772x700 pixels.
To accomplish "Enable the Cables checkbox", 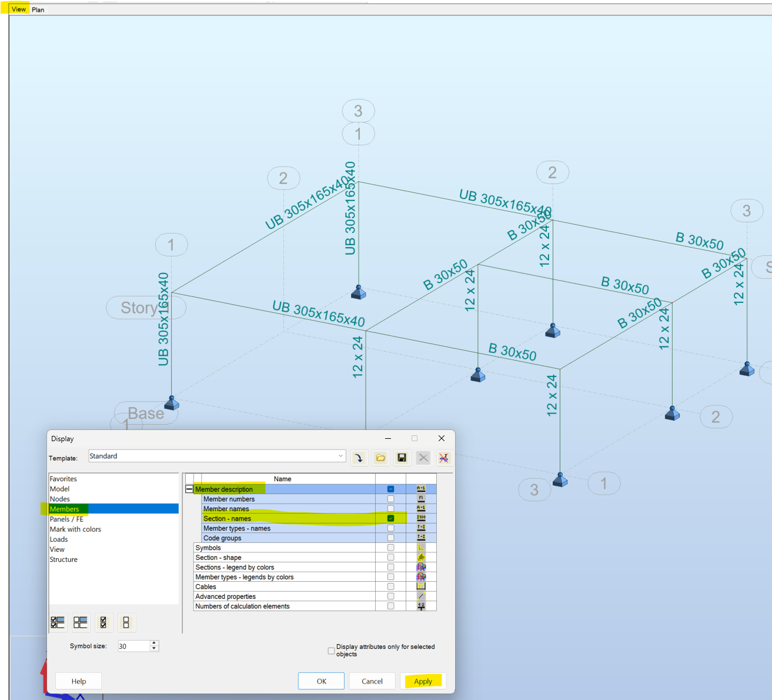I will pyautogui.click(x=390, y=586).
